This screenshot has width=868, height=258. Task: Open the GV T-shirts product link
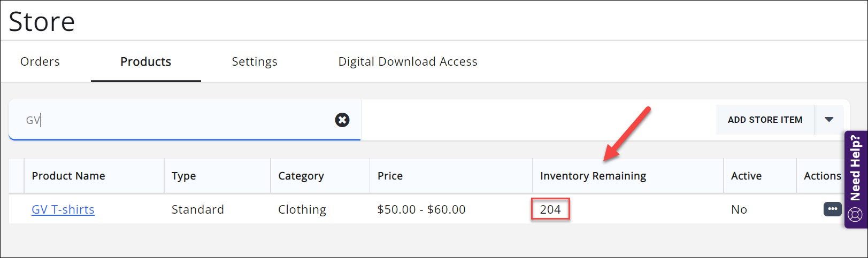coord(63,209)
